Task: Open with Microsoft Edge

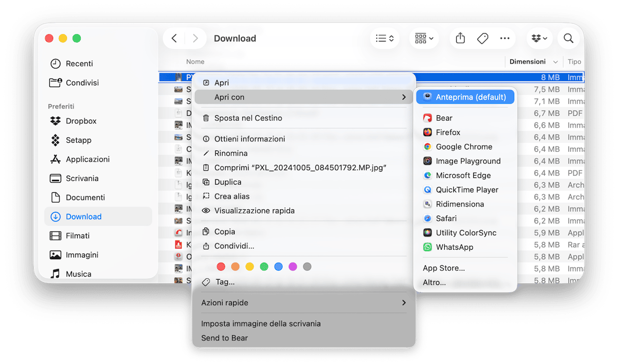Action: [x=465, y=175]
